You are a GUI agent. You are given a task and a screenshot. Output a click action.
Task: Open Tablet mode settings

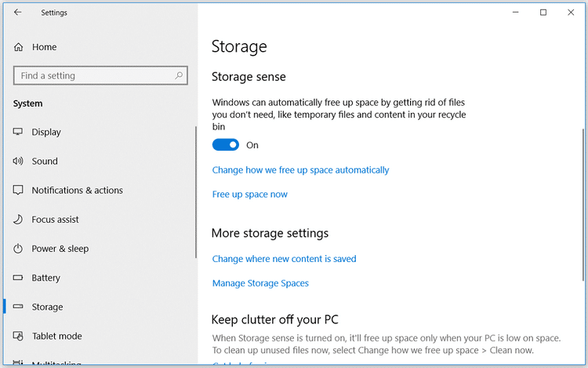pyautogui.click(x=56, y=336)
